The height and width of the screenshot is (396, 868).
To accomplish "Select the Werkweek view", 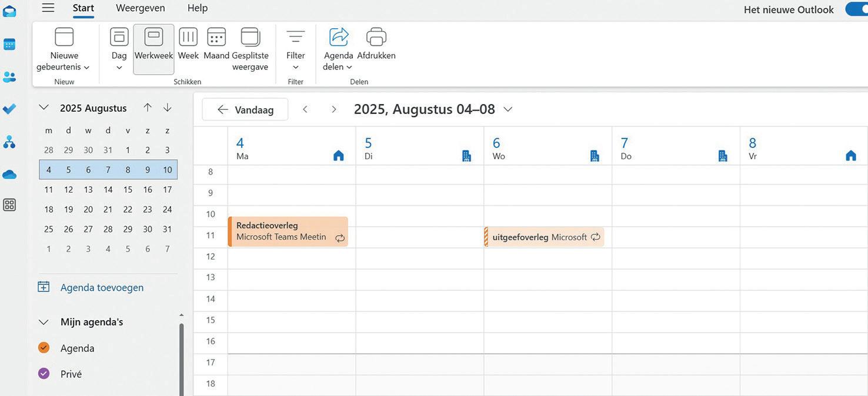I will click(153, 49).
